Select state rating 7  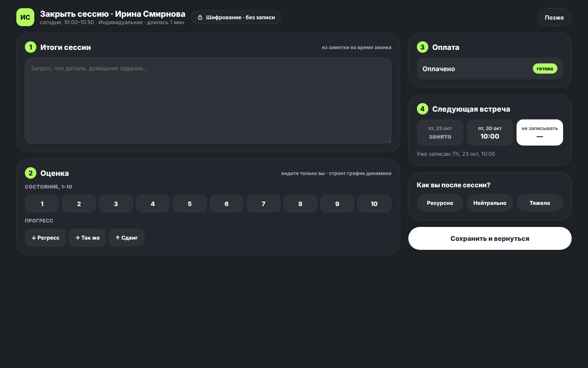click(263, 204)
